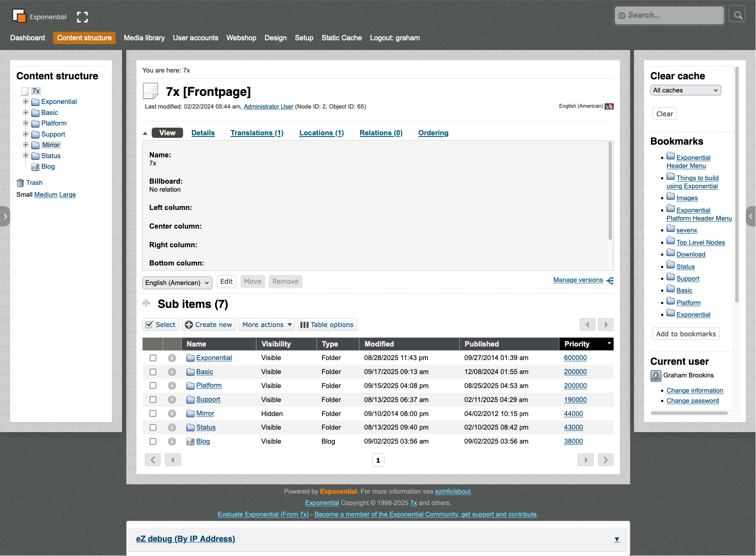Click the Graham Brookins user avatar icon
The height and width of the screenshot is (556, 756).
[656, 376]
